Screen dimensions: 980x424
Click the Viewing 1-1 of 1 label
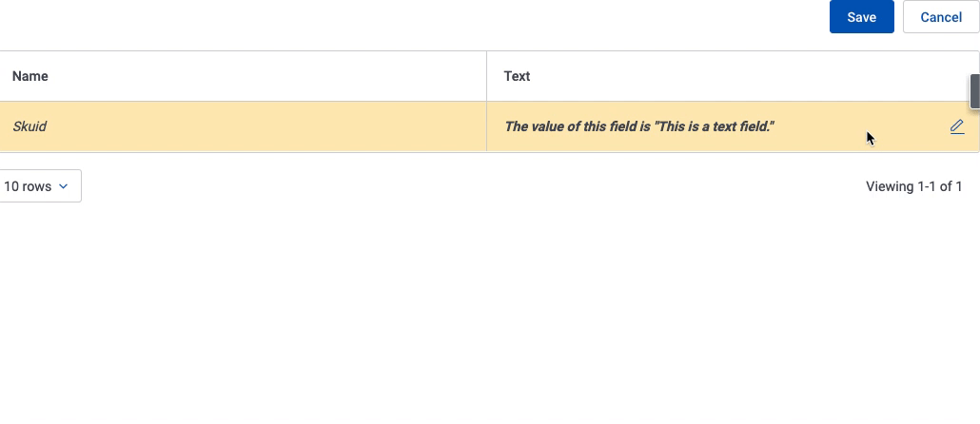[913, 186]
